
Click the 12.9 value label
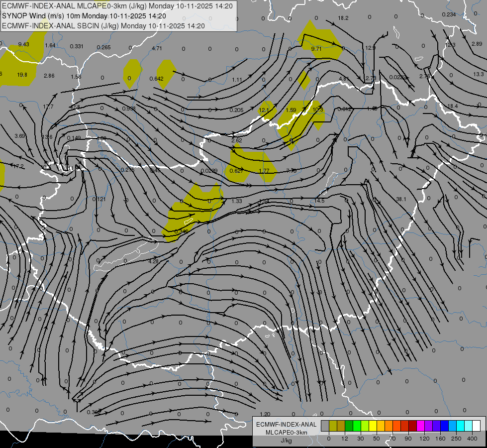click(370, 48)
